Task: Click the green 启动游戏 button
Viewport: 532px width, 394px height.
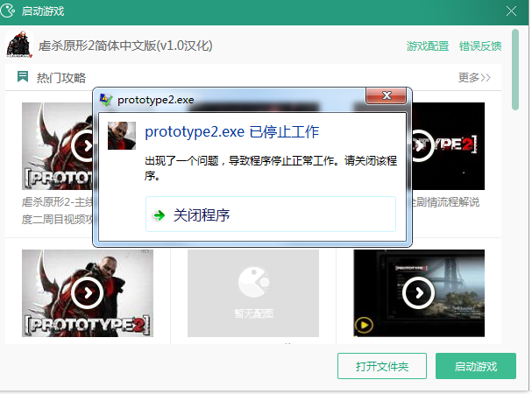Action: point(476,366)
